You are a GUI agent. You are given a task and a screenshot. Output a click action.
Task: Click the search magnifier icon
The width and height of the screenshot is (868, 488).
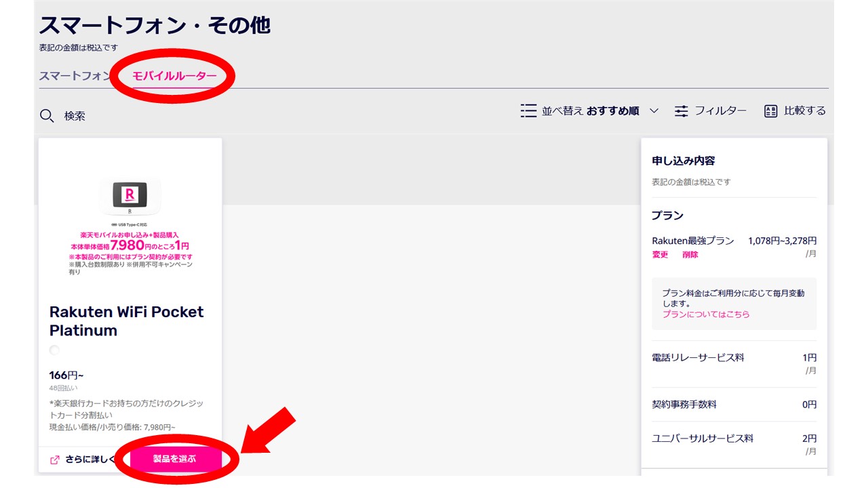point(47,116)
